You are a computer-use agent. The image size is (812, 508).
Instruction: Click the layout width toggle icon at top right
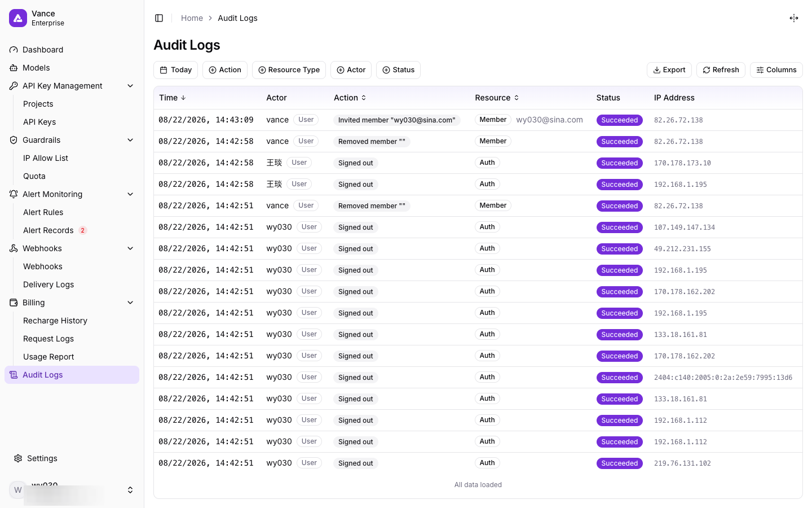tap(794, 18)
